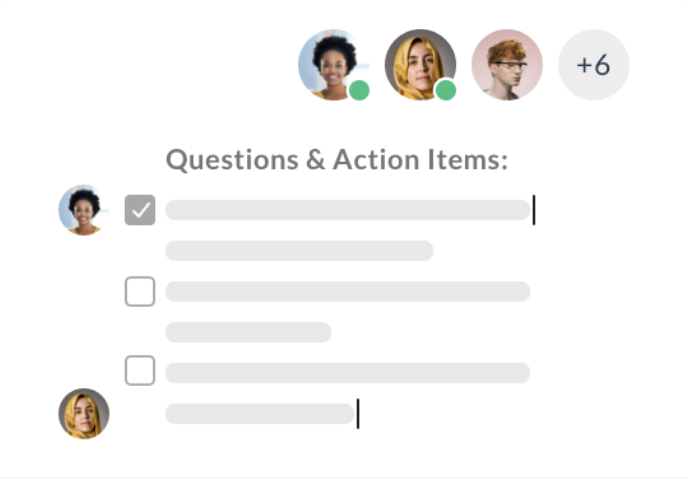Uncheck the first checked action item
Image resolution: width=688 pixels, height=478 pixels.
[140, 210]
